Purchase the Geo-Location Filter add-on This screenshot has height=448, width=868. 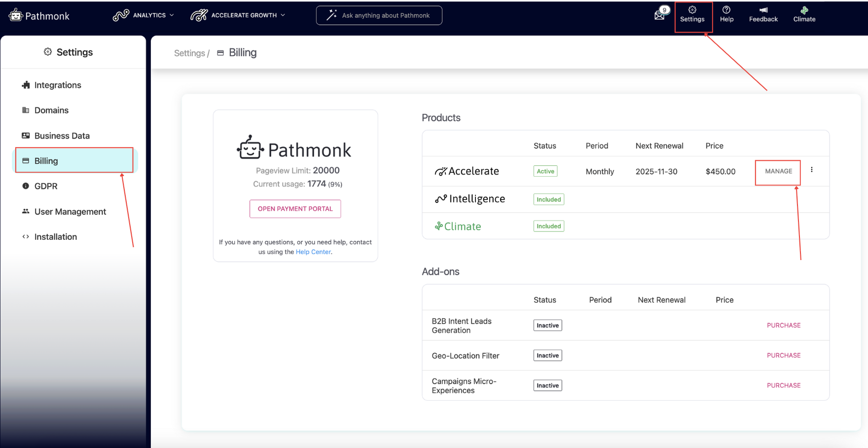783,355
